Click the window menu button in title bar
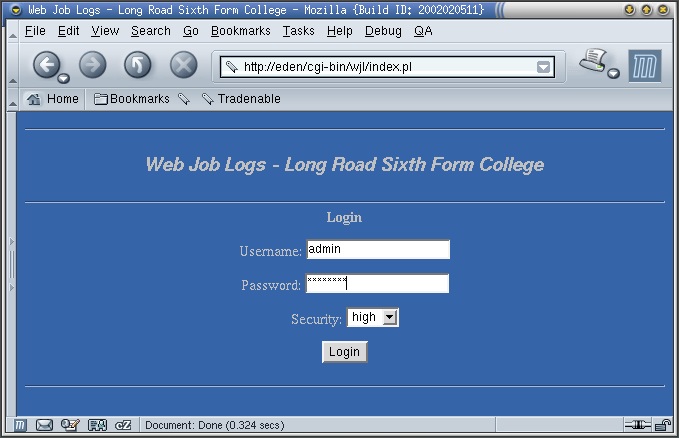The height and width of the screenshot is (438, 679). 16,10
